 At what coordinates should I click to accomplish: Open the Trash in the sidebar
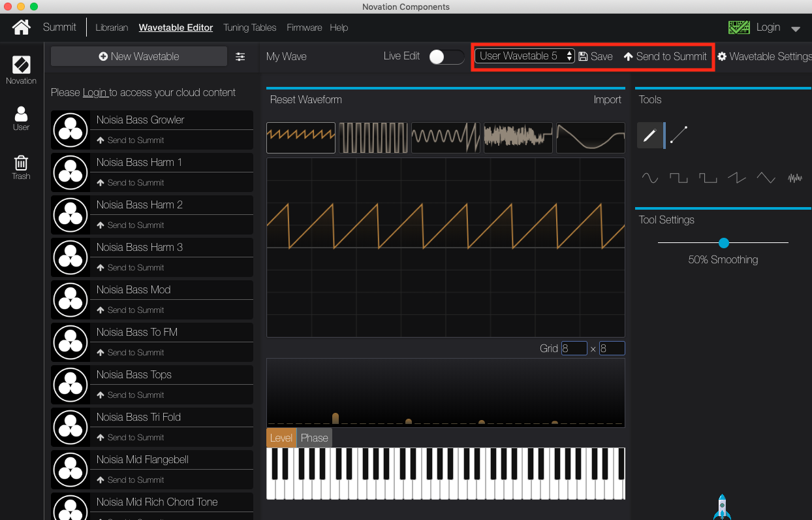coord(22,167)
